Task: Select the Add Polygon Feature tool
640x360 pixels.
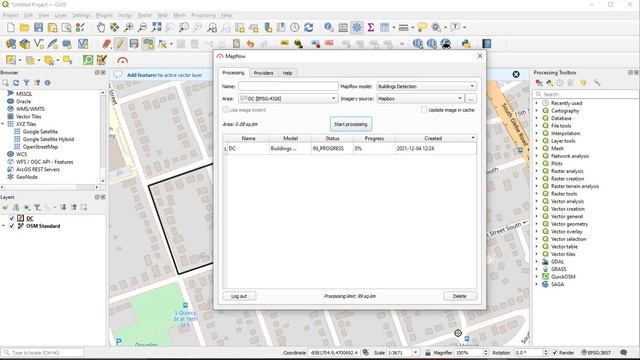Action: pos(148,44)
